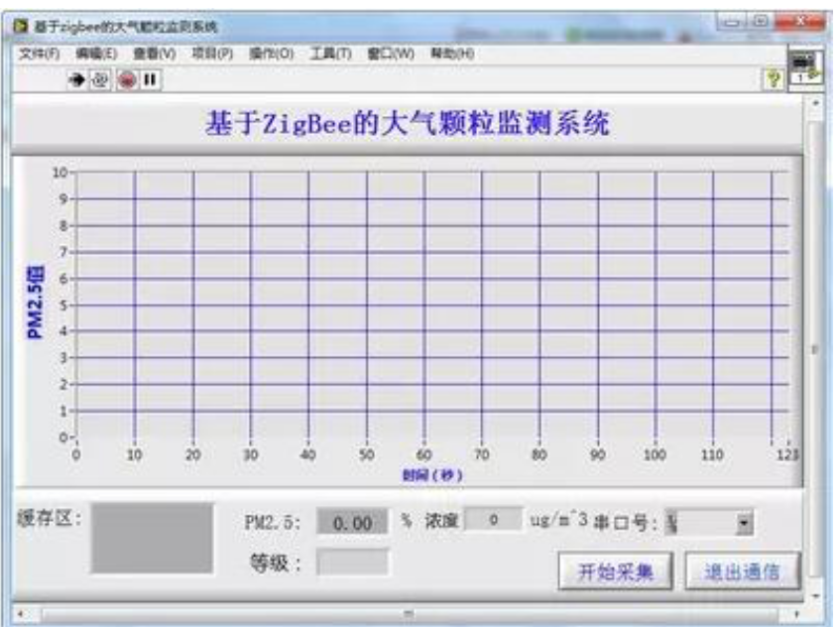Click the Pause toolbar icon
The image size is (840, 627).
point(150,79)
